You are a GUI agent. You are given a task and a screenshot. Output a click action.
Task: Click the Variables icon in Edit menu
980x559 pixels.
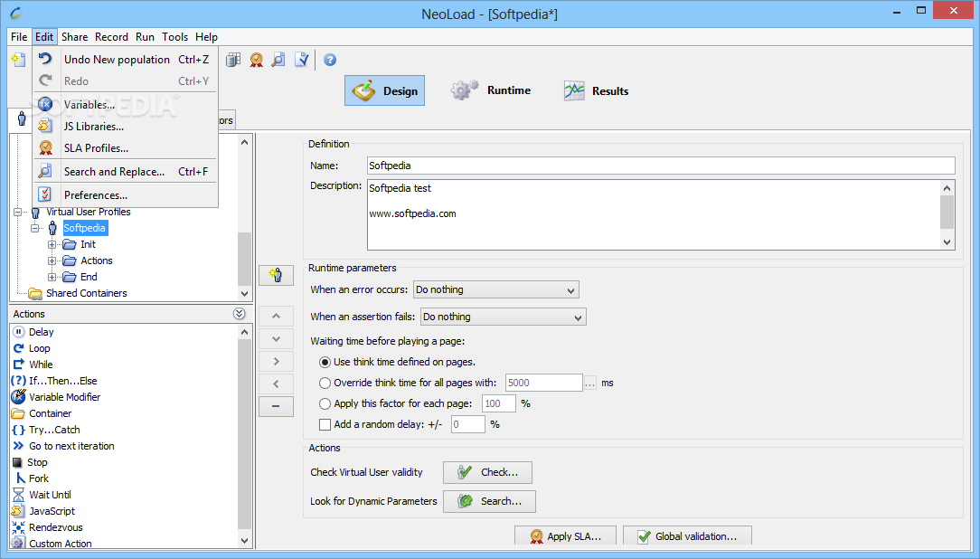point(45,104)
